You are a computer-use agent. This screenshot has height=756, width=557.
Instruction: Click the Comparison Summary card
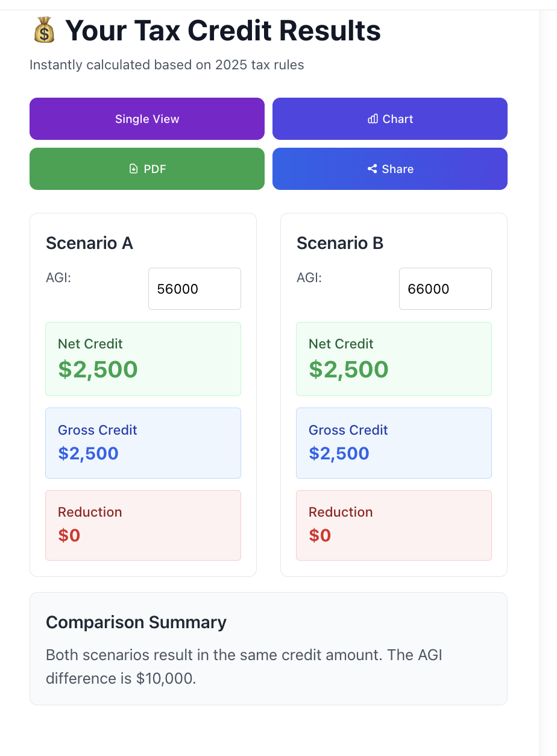coord(268,649)
